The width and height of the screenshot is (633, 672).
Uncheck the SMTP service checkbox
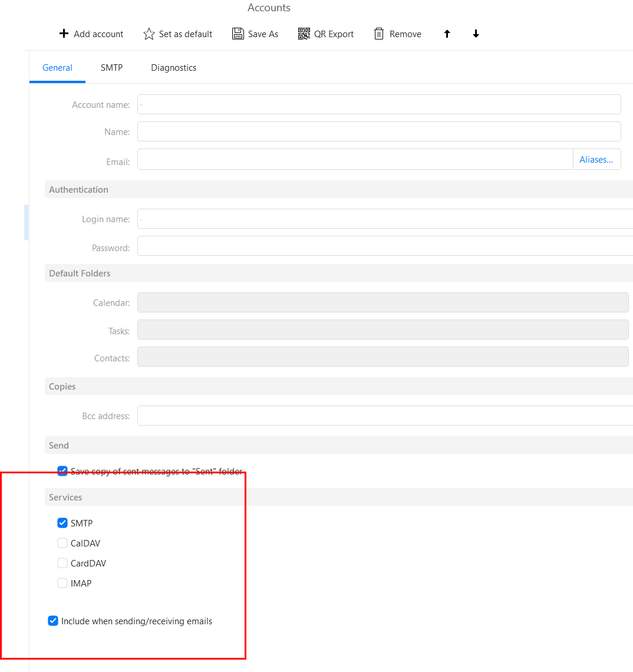(x=62, y=523)
